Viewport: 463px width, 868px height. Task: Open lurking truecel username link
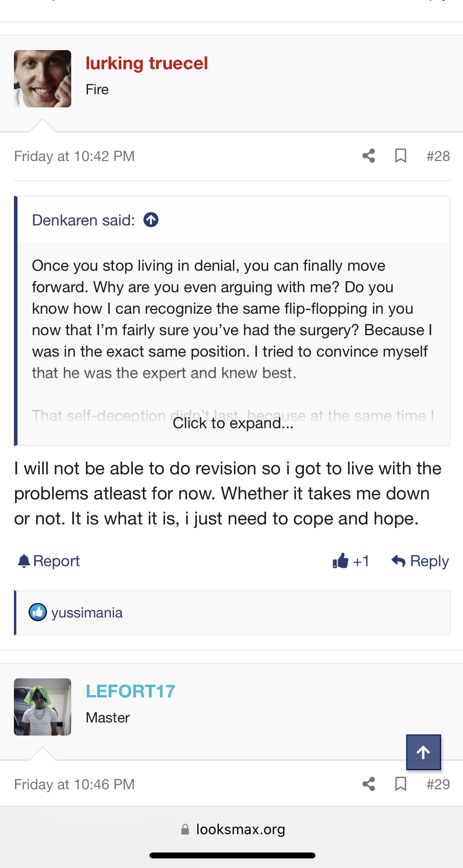point(147,63)
